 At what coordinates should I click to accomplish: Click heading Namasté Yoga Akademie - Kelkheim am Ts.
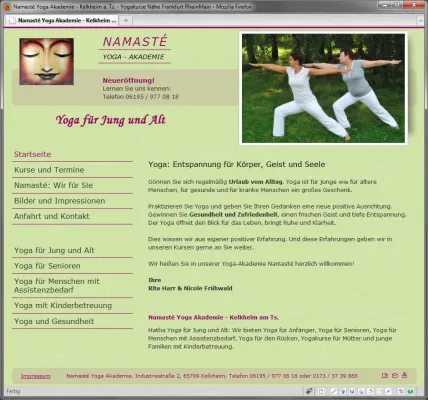(x=213, y=317)
